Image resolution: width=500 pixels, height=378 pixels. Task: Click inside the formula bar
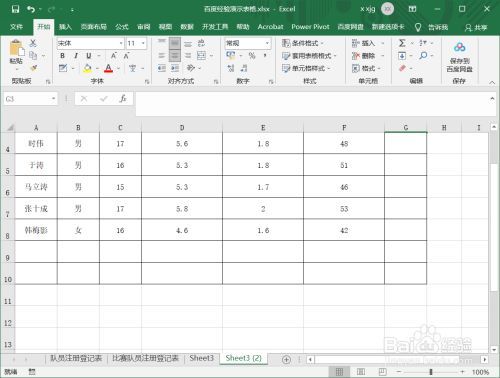point(313,104)
